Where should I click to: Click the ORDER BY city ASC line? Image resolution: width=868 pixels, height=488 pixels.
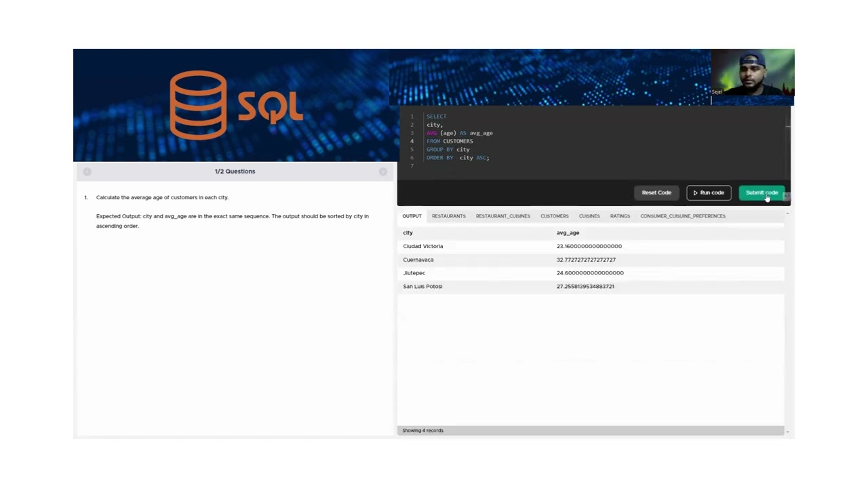(x=458, y=158)
